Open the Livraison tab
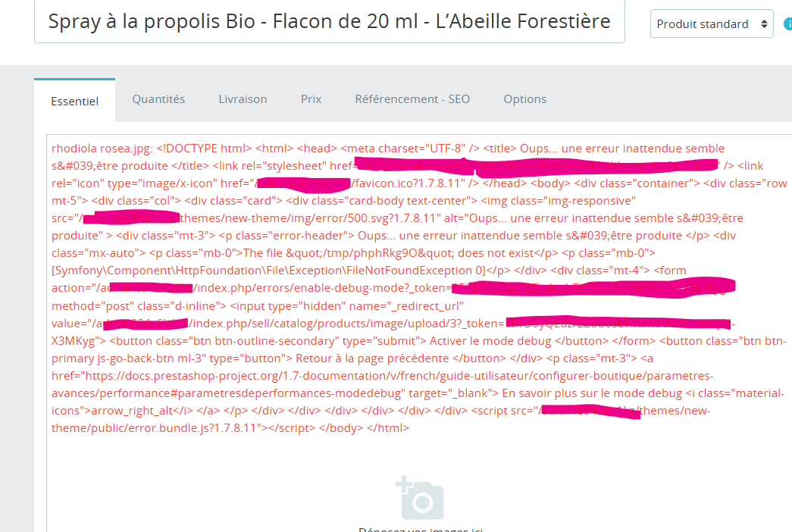This screenshot has height=532, width=792. tap(243, 99)
